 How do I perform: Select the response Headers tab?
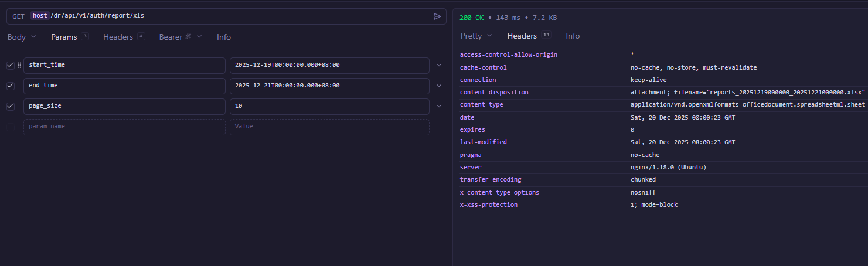click(x=522, y=36)
